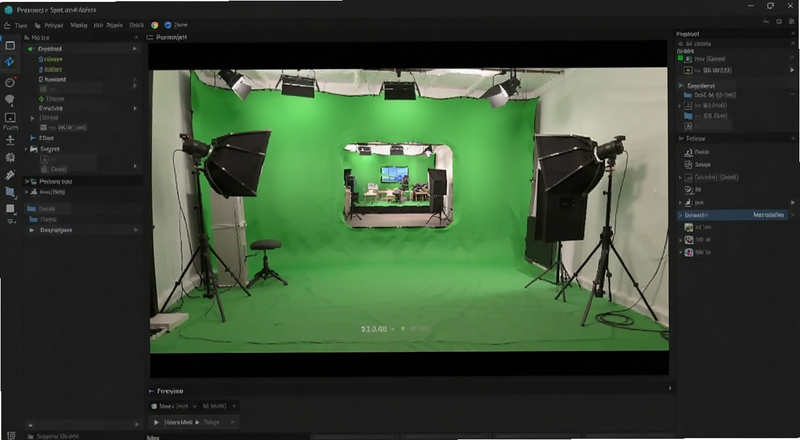Click the undo arrow icon at top right
This screenshot has width=800, height=440.
766,22
